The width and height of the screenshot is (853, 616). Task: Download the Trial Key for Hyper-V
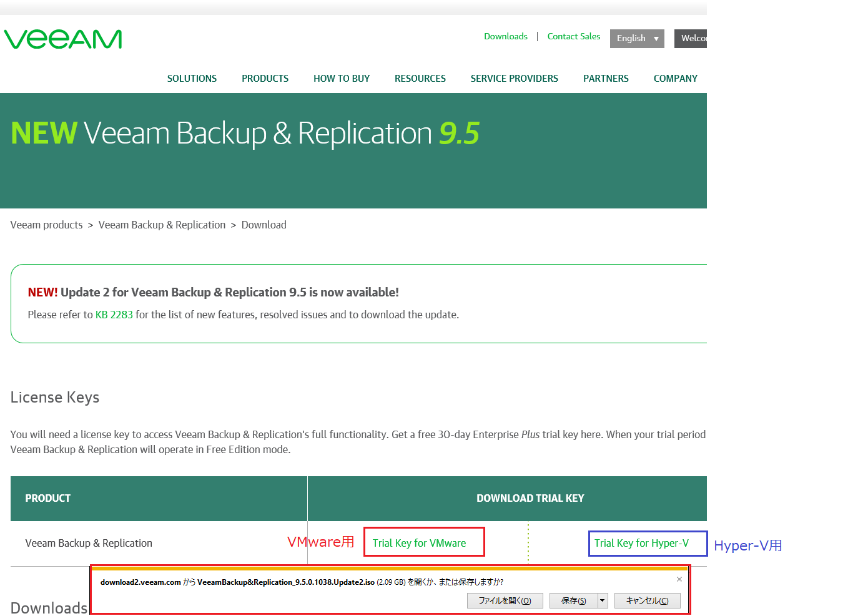(641, 543)
